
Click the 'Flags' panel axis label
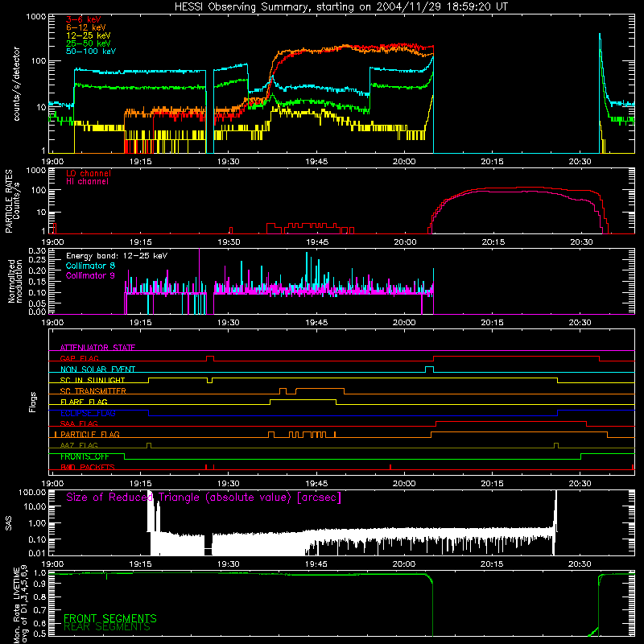click(x=33, y=402)
